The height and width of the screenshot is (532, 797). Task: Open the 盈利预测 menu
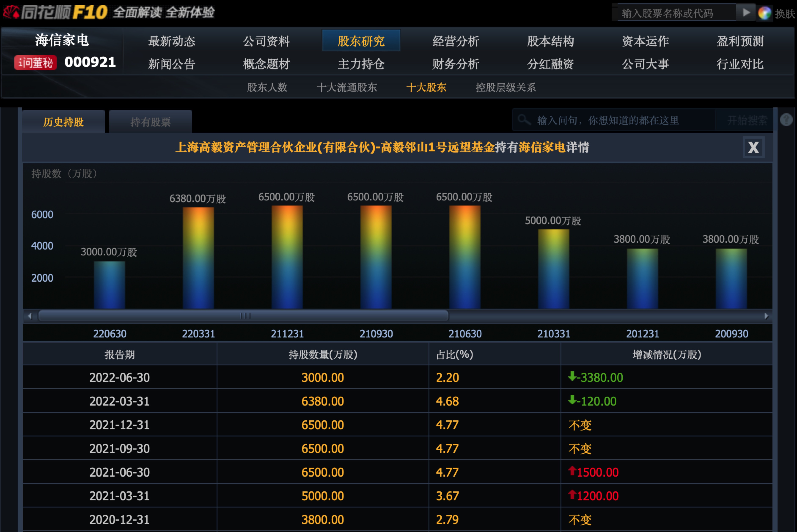click(740, 41)
